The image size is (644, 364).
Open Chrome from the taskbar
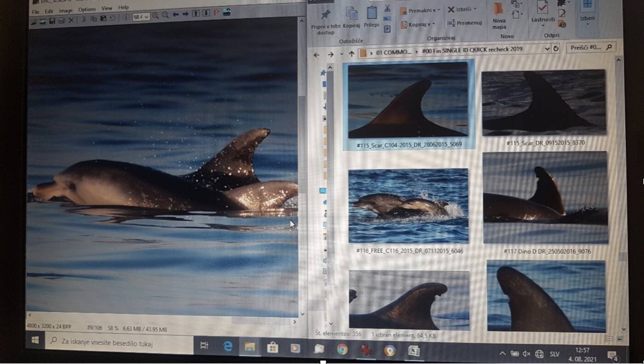click(342, 349)
